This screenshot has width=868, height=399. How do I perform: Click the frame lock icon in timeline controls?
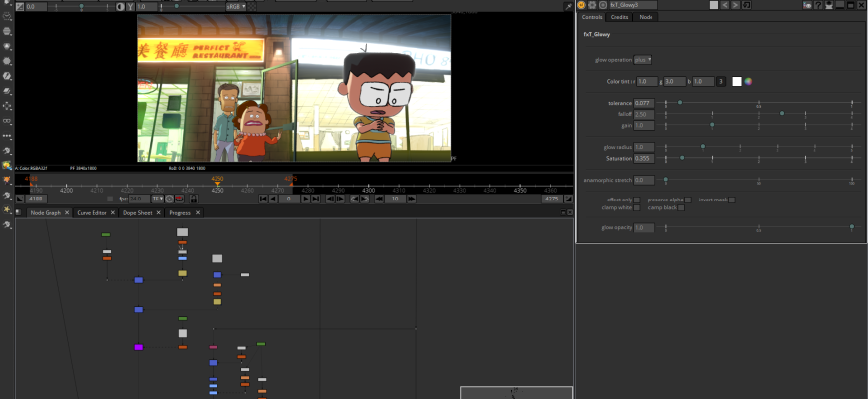point(194,199)
